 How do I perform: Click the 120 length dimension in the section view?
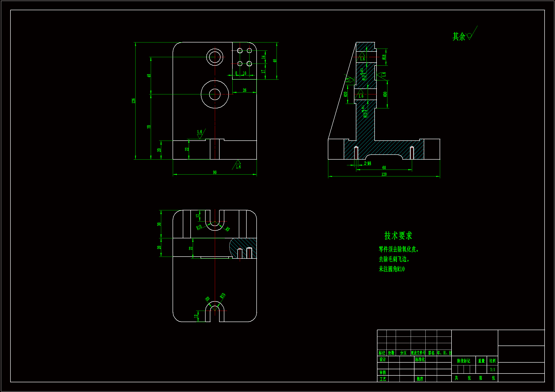click(x=384, y=174)
